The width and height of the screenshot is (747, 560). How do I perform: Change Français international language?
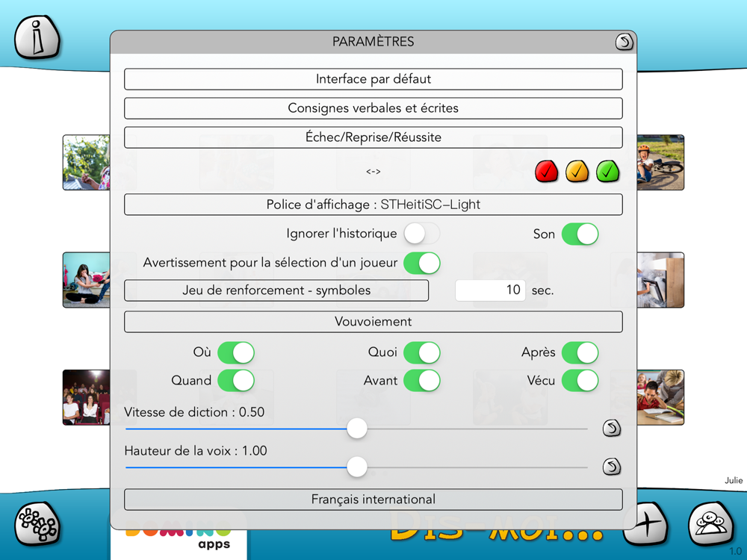[x=373, y=499]
